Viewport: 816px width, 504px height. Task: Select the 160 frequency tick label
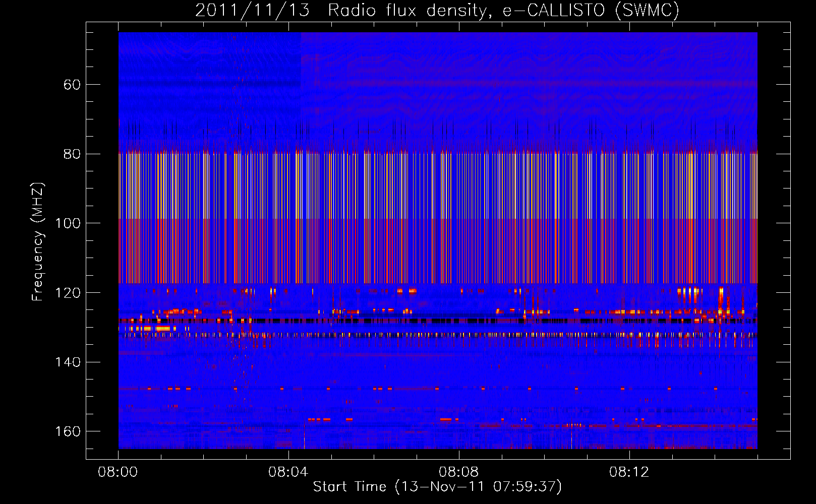click(x=68, y=431)
